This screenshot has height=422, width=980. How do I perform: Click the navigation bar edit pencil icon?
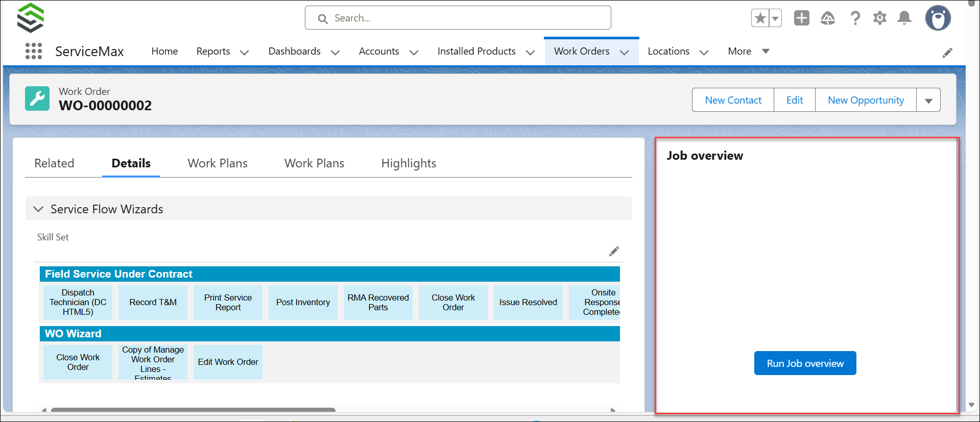(947, 53)
